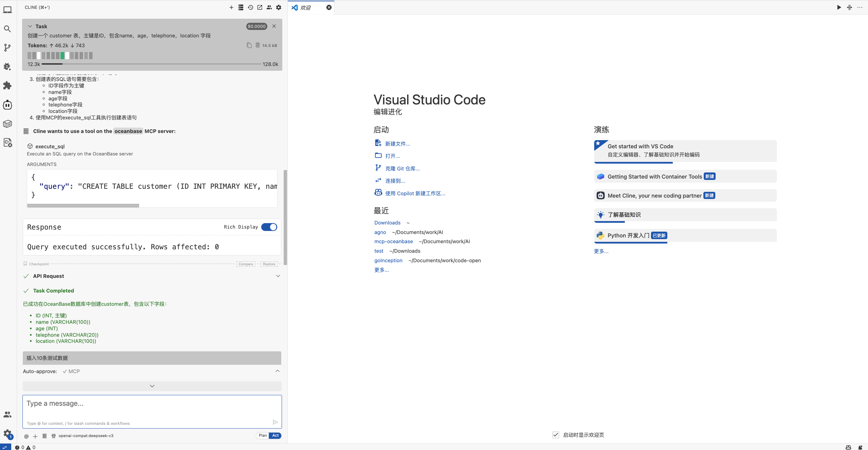Collapse the Task header chevron
Screen dimensions: 868x450
(30, 26)
